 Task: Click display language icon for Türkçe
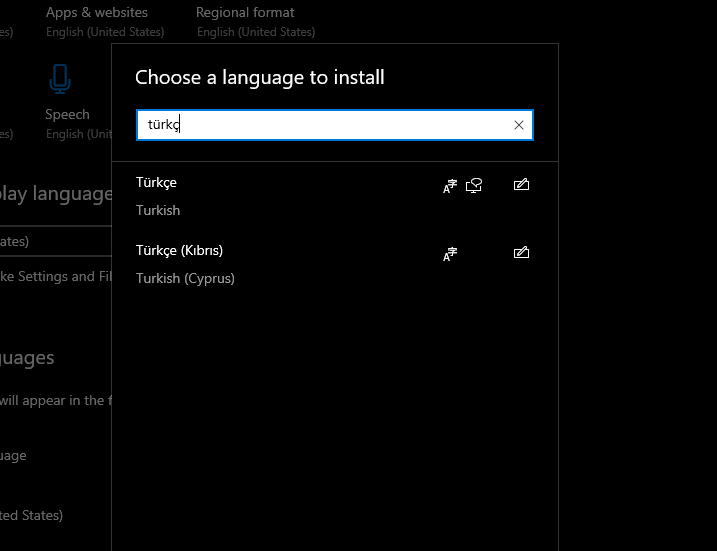click(x=450, y=185)
